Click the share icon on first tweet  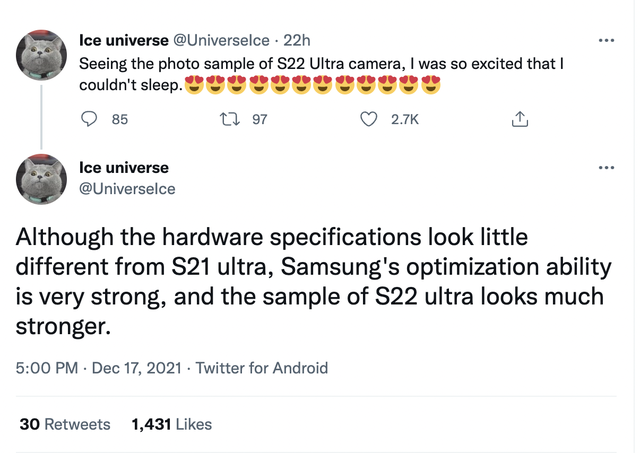coord(519,120)
